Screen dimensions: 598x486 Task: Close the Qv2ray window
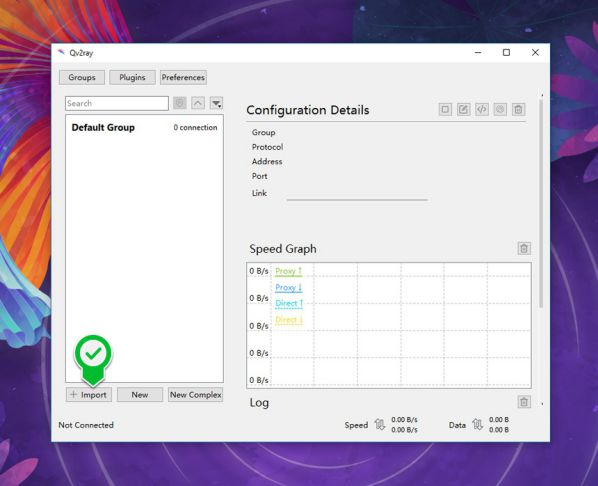click(x=535, y=53)
